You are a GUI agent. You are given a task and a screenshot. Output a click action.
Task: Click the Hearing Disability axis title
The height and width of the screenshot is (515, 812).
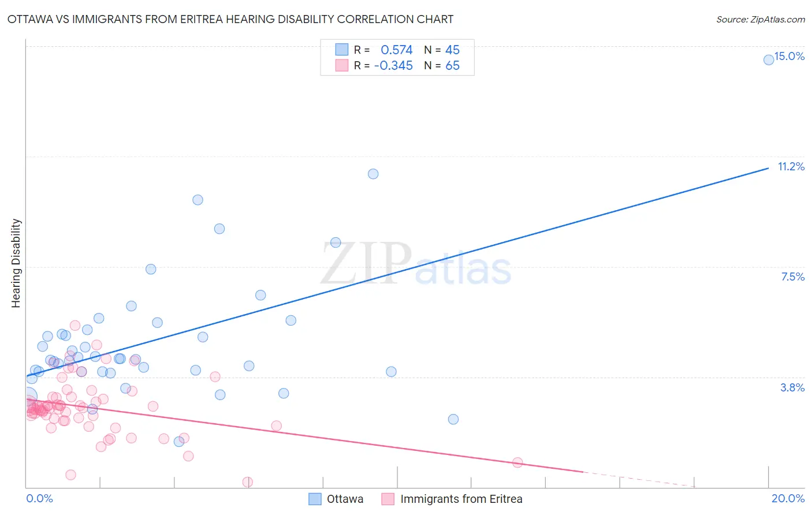16,263
